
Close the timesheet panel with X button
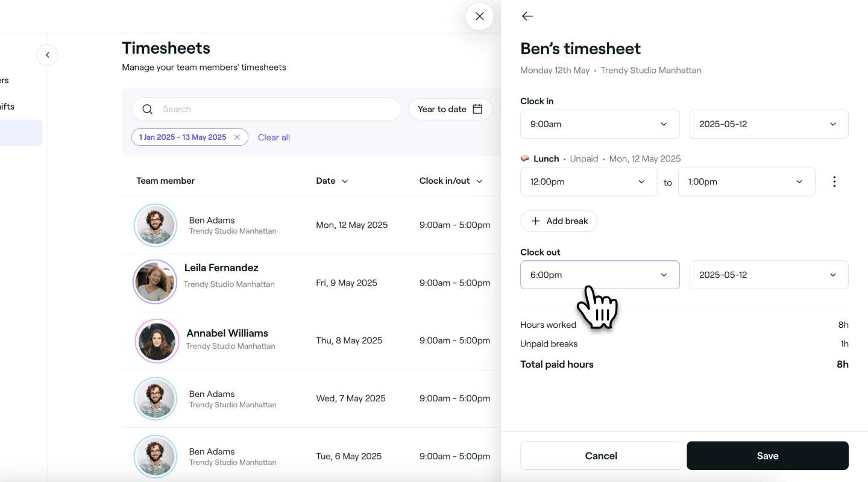479,16
